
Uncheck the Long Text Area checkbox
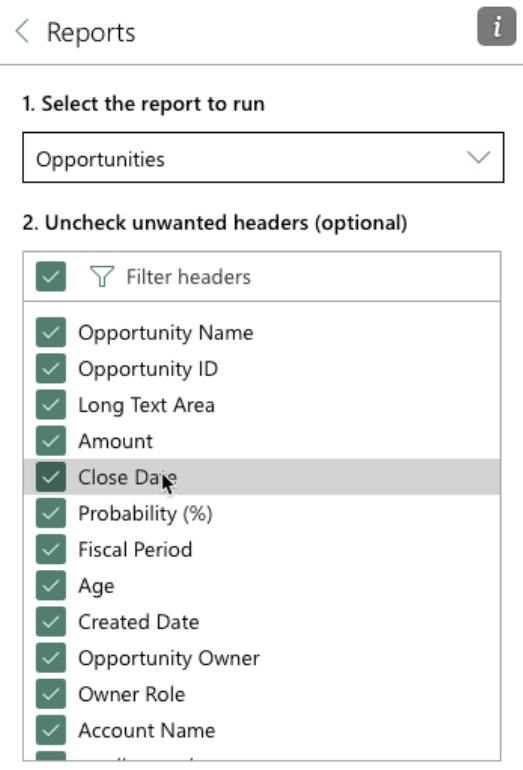pos(51,405)
